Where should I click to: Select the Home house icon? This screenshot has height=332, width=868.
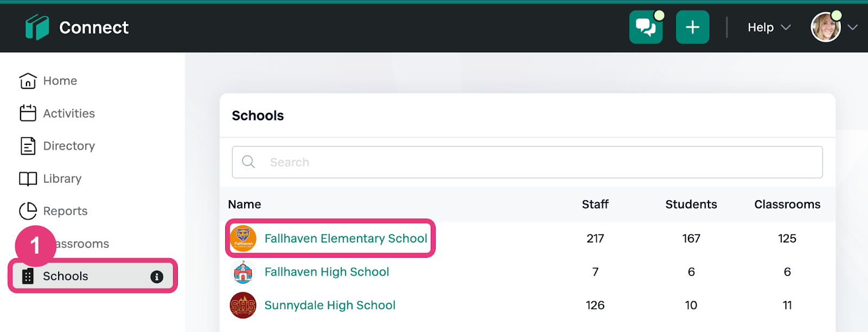pos(28,80)
